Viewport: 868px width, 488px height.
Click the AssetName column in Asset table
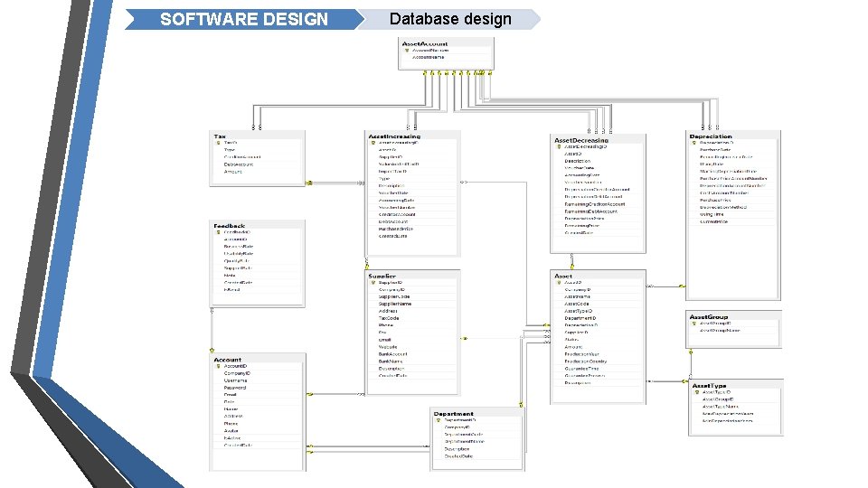pos(578,297)
